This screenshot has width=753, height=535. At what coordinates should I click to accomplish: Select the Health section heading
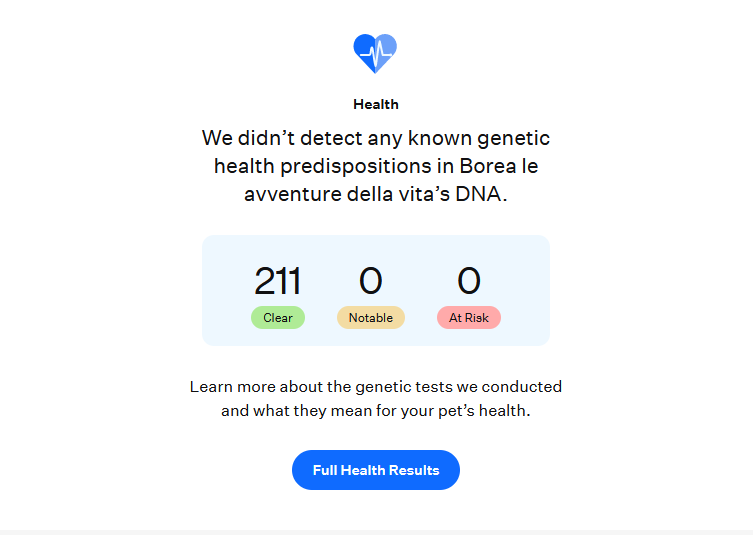coord(376,104)
